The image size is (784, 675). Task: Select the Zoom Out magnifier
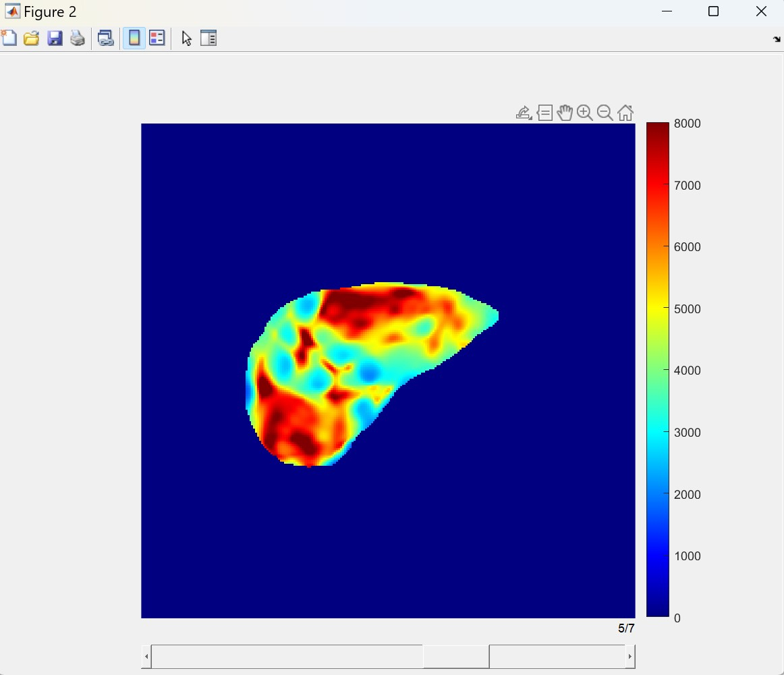tap(605, 113)
